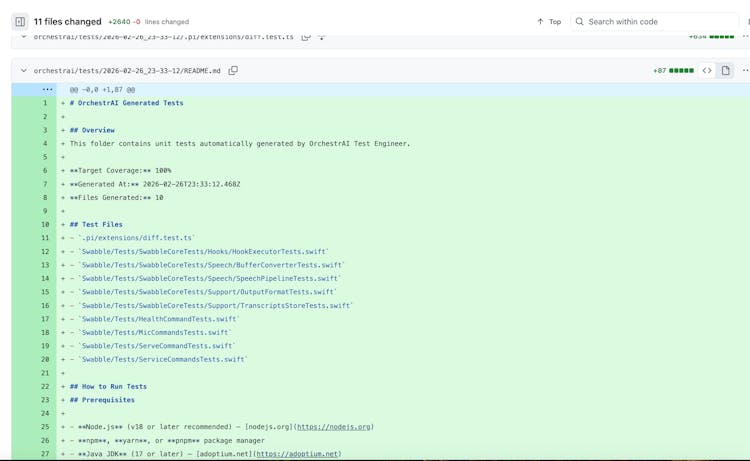Viewport: 750px width, 461px height.
Task: Click the Search within code field
Action: [660, 21]
